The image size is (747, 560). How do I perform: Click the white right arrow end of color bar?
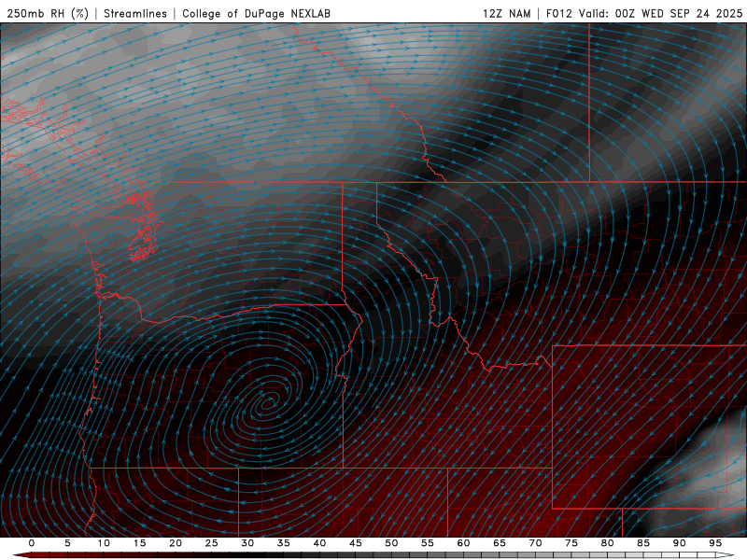tap(726, 555)
